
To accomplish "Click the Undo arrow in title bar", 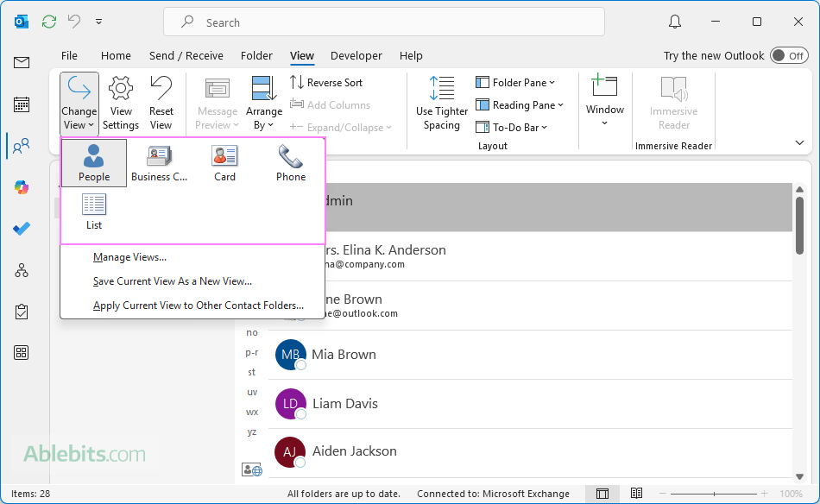I will (74, 22).
